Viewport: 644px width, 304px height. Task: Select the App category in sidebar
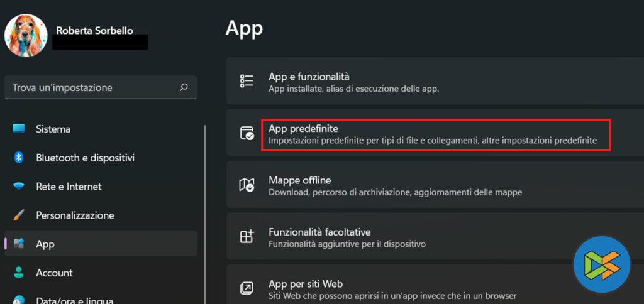click(45, 244)
